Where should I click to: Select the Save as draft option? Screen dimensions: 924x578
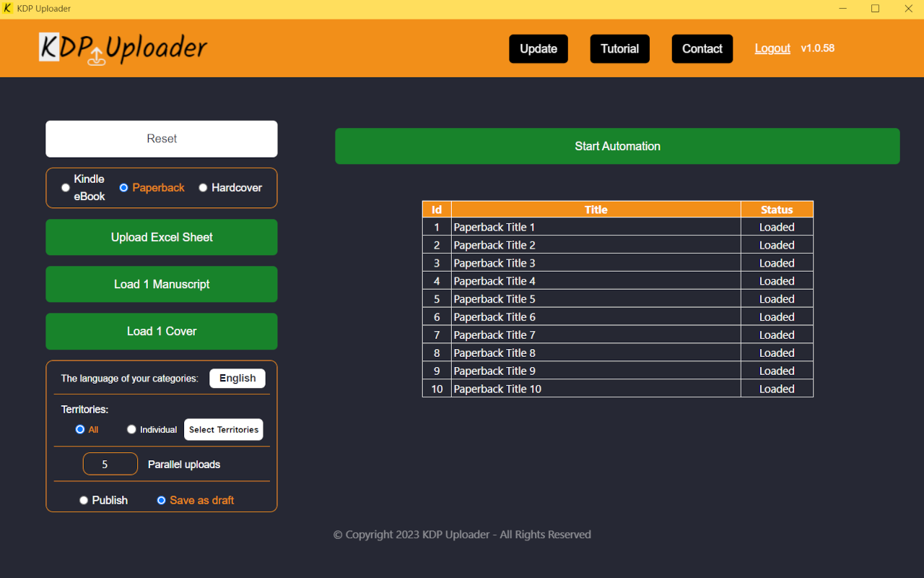coord(161,500)
